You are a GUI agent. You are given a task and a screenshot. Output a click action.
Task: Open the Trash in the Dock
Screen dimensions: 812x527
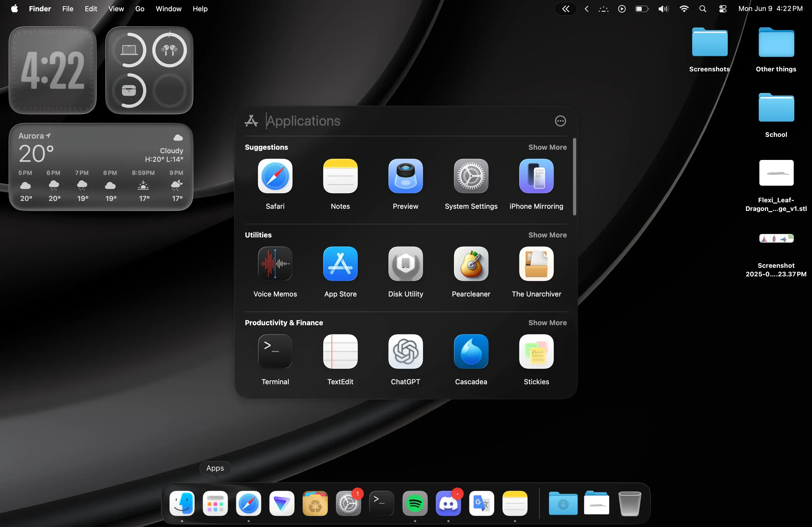[x=629, y=503]
